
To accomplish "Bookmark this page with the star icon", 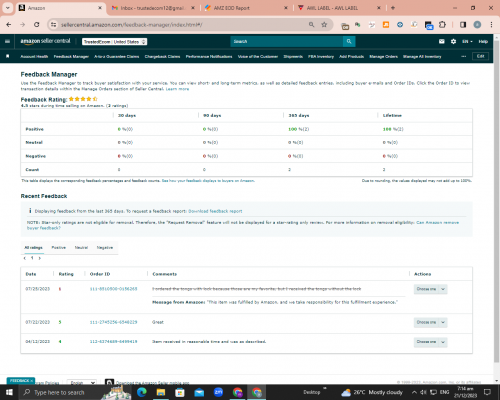I will [x=324, y=25].
